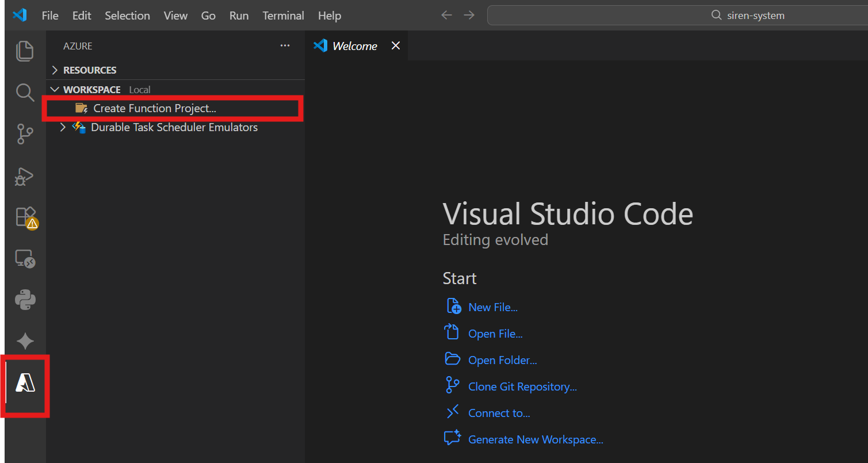The width and height of the screenshot is (868, 463).
Task: Open Azure panel more actions ellipsis
Action: click(x=285, y=46)
